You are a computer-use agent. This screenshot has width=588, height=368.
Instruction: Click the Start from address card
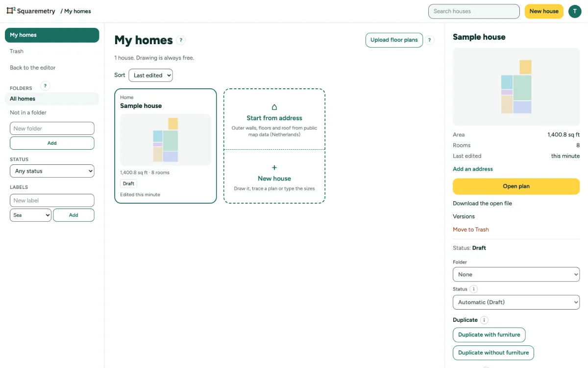274,119
